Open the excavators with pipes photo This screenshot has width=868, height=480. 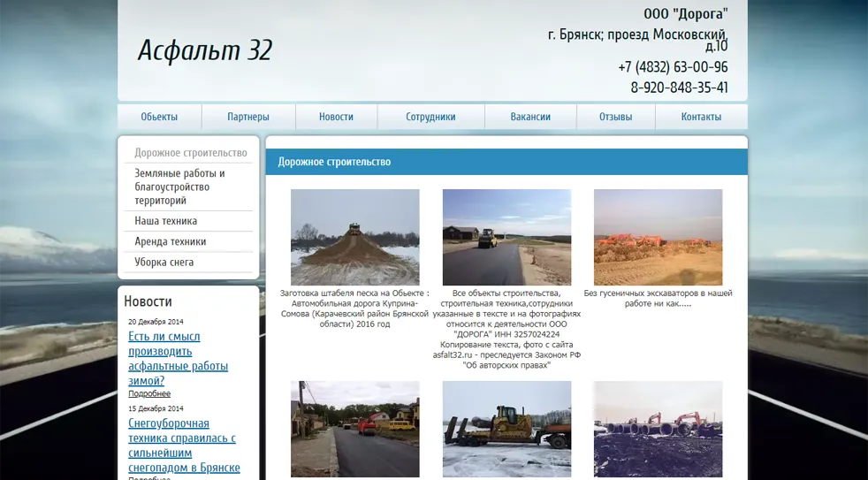point(659,429)
